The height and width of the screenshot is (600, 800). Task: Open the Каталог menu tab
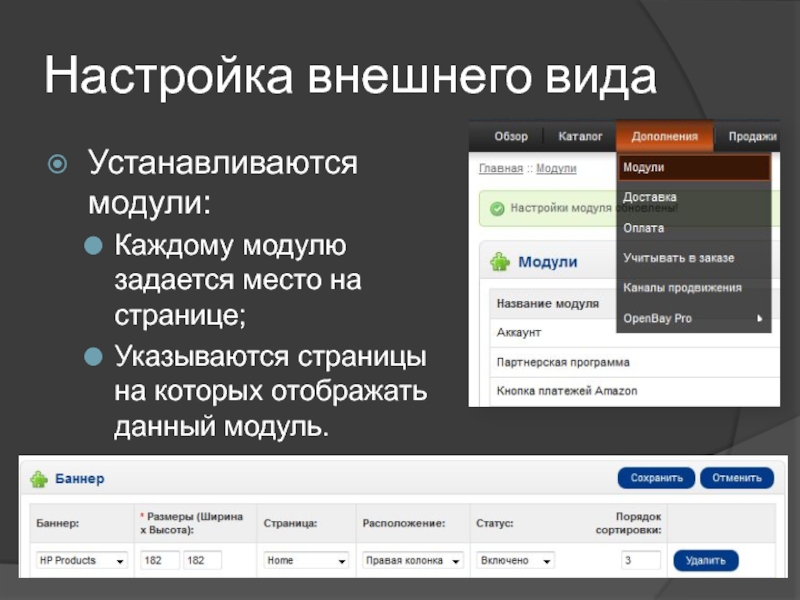click(580, 137)
